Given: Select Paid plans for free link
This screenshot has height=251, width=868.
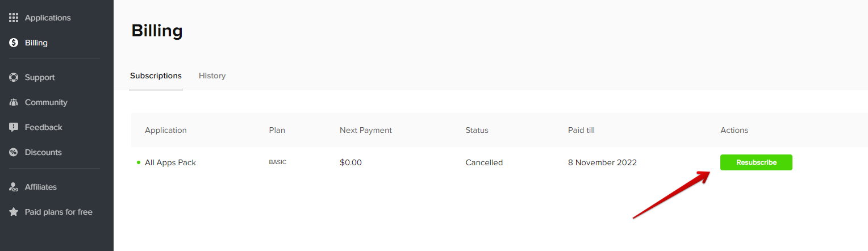Looking at the screenshot, I should pos(59,212).
